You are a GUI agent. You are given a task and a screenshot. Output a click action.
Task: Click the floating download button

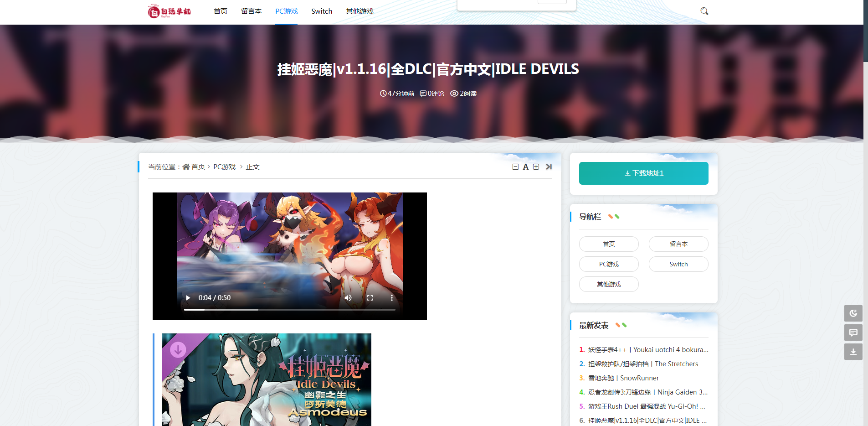pos(853,352)
